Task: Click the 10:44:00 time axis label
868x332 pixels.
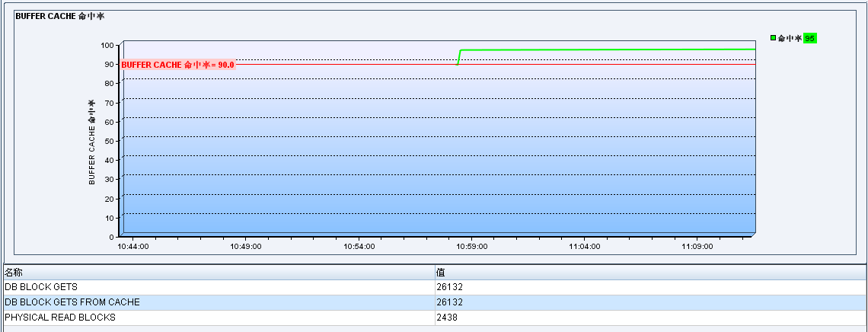Action: pyautogui.click(x=133, y=247)
